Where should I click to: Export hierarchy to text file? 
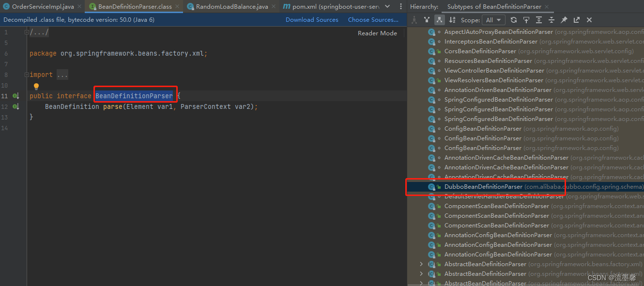[577, 20]
